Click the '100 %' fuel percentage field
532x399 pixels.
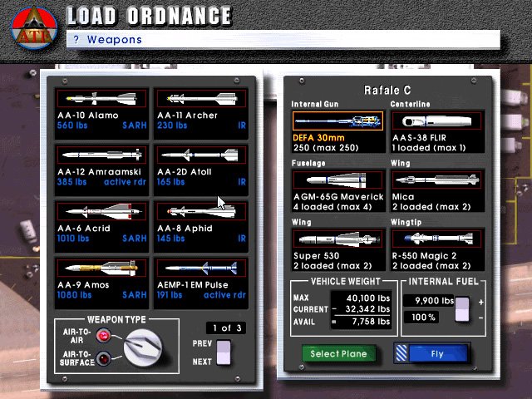click(421, 318)
